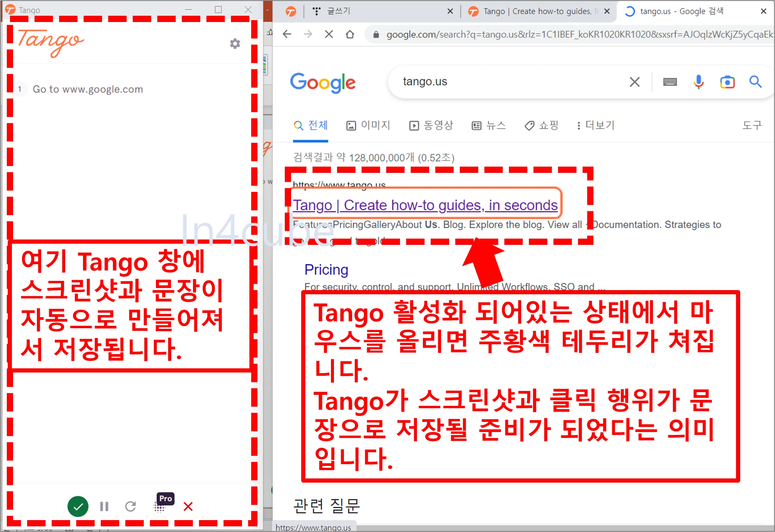Close the 'Tango | Create how-to guides' tab
This screenshot has height=532, width=775.
point(607,11)
